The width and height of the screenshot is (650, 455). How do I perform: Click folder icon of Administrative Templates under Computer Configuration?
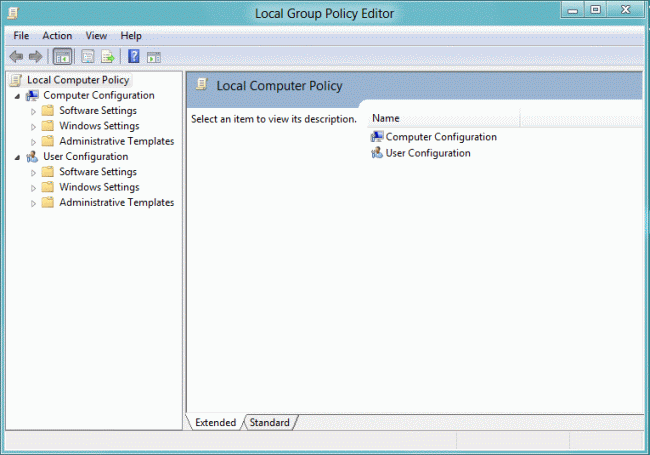click(48, 141)
